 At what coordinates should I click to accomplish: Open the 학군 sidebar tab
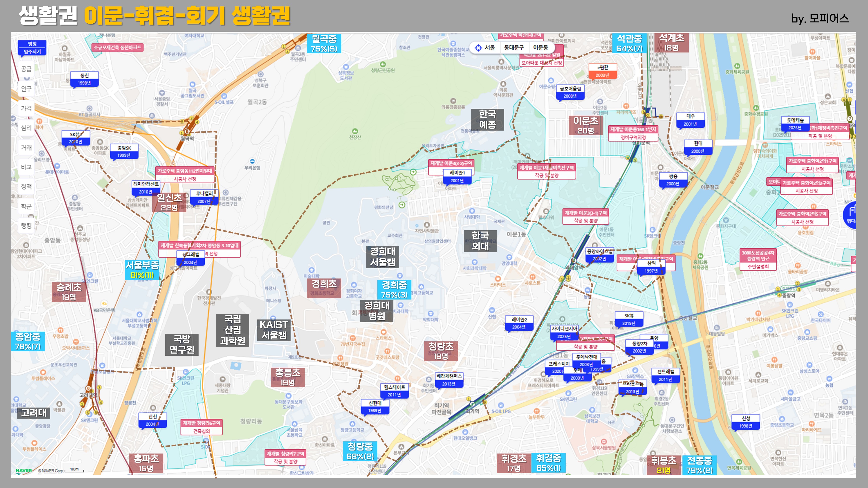[26, 206]
